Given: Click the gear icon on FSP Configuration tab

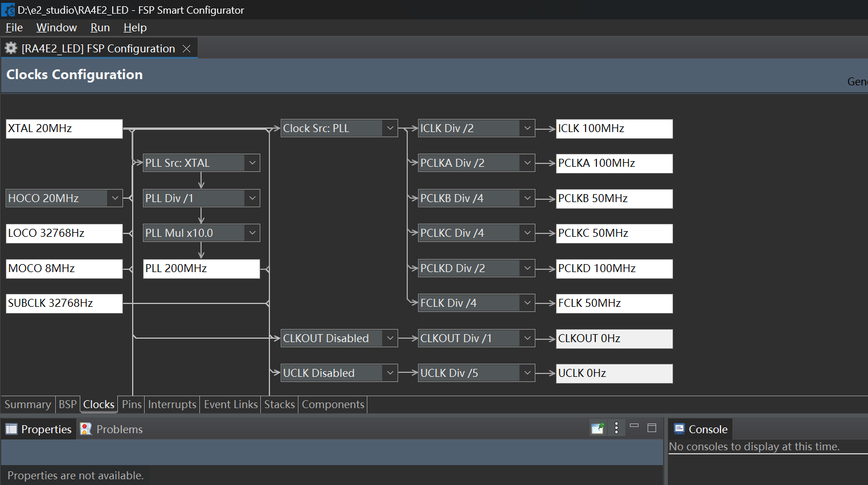Looking at the screenshot, I should [x=11, y=48].
